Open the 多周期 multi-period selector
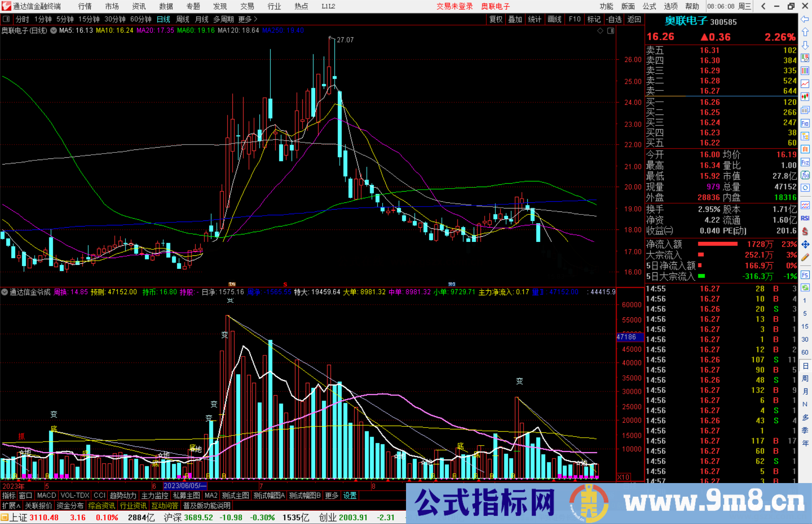Image resolution: width=812 pixels, height=524 pixels. pos(224,19)
